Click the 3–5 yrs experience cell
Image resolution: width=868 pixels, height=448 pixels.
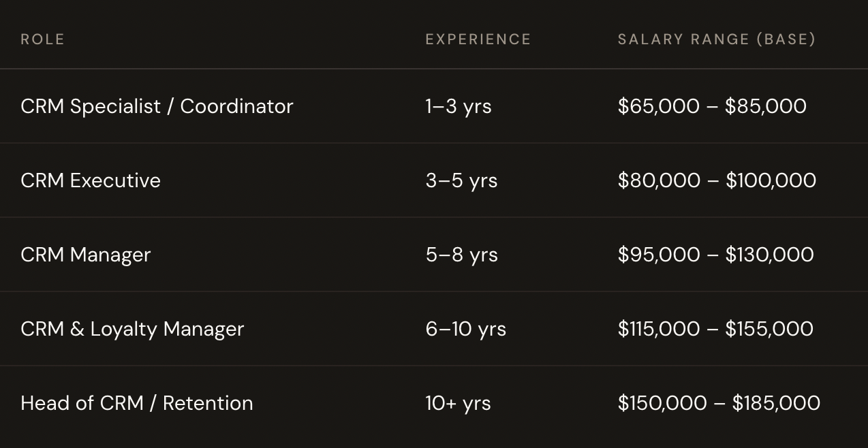pyautogui.click(x=461, y=180)
